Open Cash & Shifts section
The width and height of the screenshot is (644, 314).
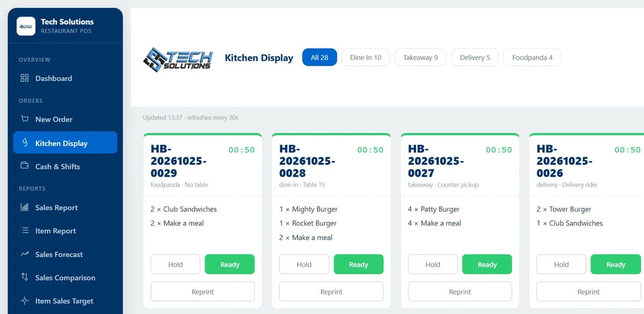point(65,166)
